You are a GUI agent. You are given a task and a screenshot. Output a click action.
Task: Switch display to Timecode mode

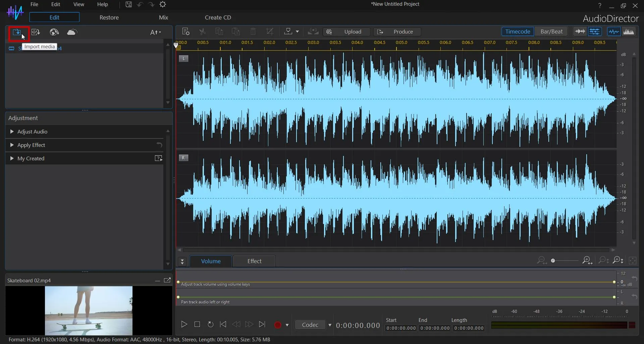coord(517,31)
